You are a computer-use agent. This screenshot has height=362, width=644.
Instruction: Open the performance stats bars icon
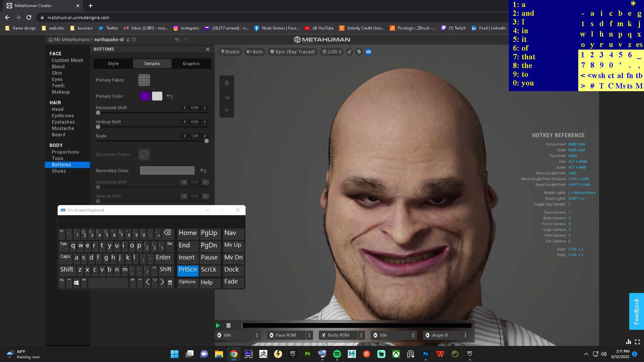click(x=629, y=342)
